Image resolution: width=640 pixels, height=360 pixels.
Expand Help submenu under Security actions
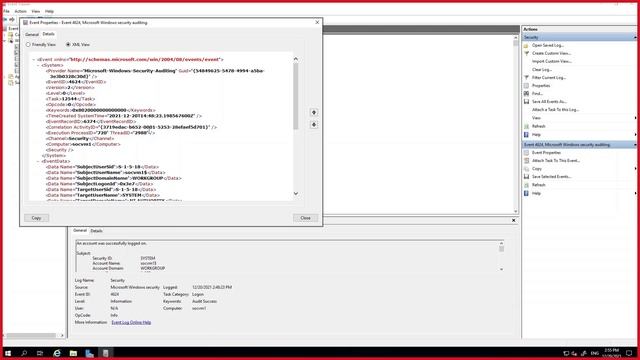[636, 134]
